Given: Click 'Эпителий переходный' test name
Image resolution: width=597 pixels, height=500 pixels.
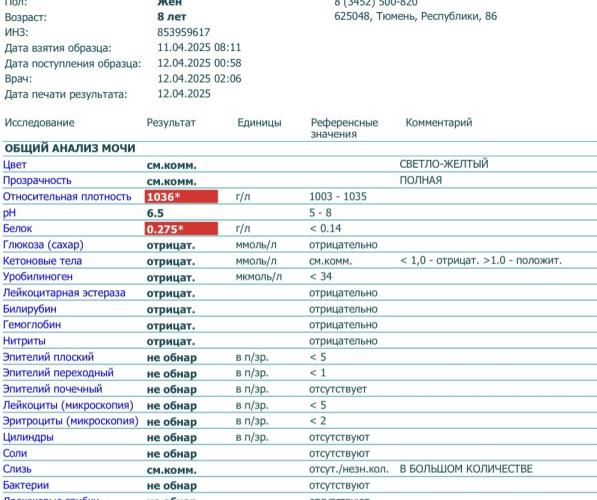Looking at the screenshot, I should point(58,372).
